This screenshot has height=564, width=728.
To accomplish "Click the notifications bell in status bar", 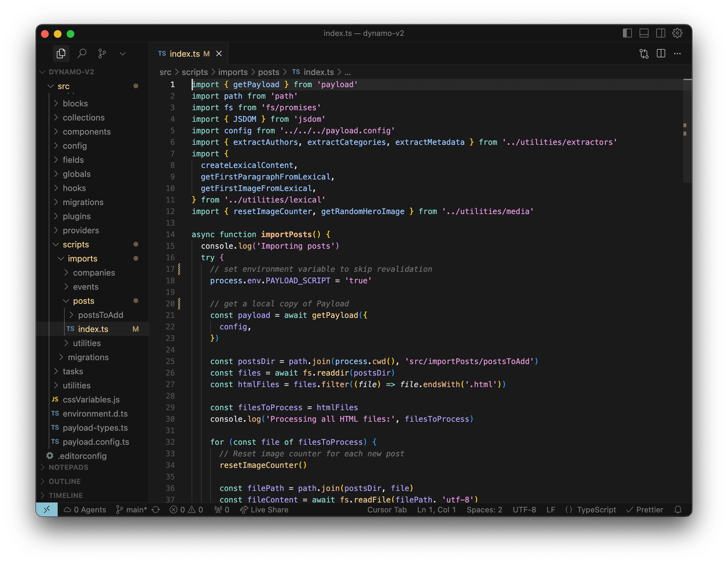I will 678,510.
